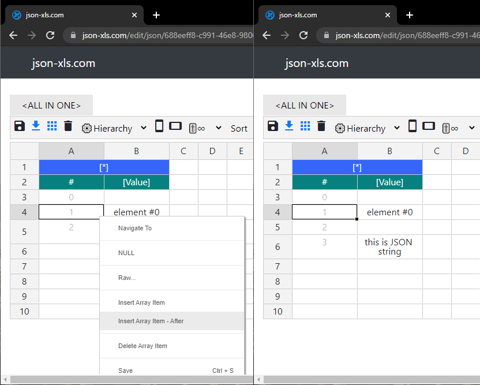
Task: Click the save icon in left window toolbar
Action: [20, 126]
